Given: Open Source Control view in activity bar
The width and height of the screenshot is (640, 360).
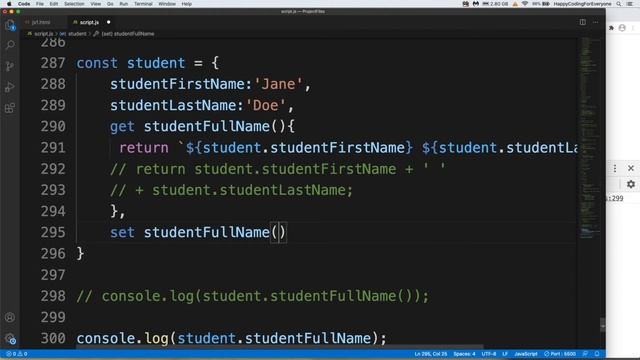Looking at the screenshot, I should [10, 66].
